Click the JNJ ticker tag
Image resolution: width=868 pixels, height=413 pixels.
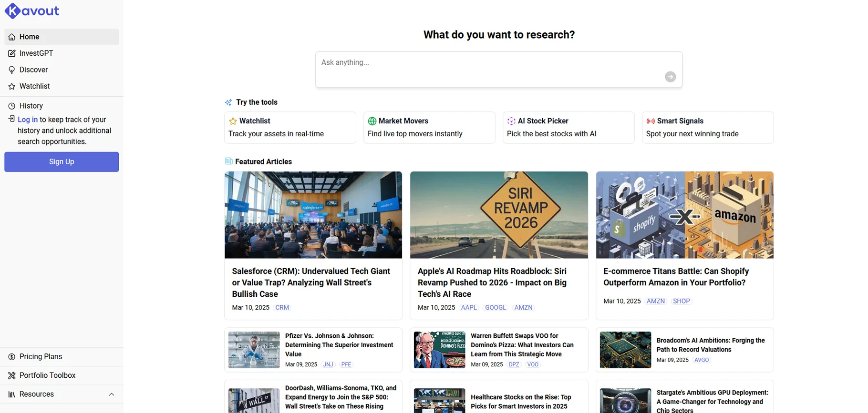tap(328, 364)
